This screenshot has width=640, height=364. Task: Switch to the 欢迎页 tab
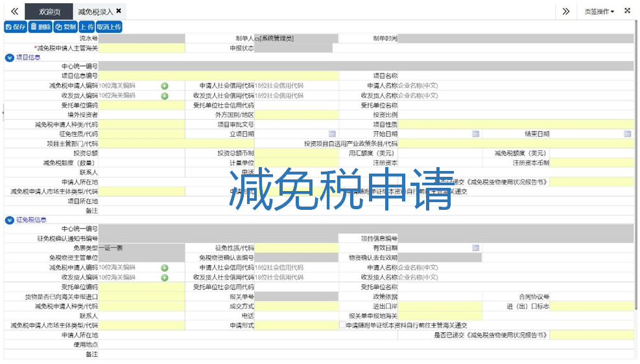pos(49,12)
